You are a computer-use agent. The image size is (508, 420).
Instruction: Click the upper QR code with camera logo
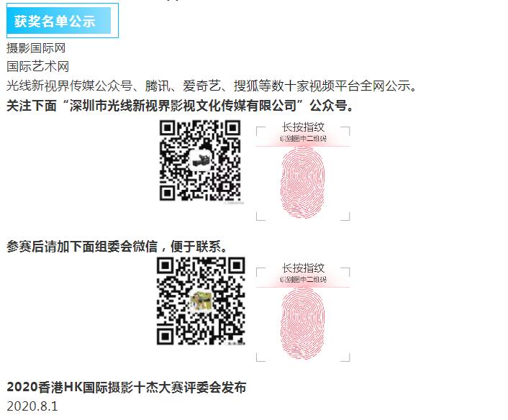click(200, 161)
